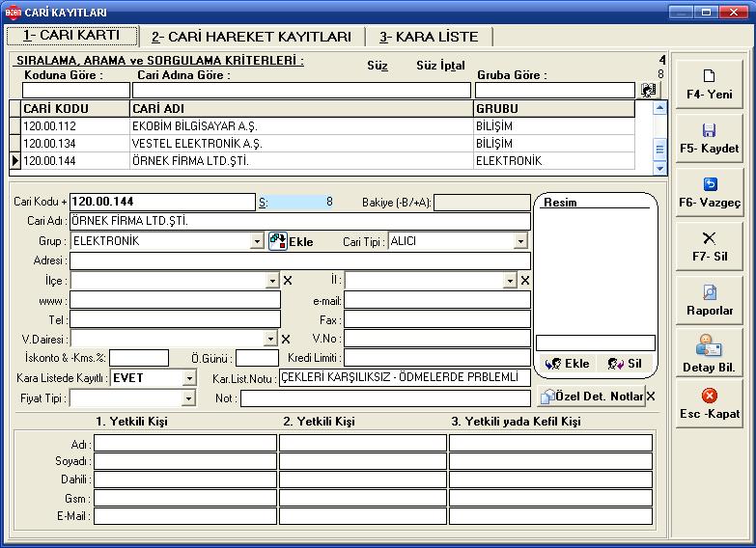Focus the Koduna Göre search field
The image size is (756, 548).
[x=76, y=90]
